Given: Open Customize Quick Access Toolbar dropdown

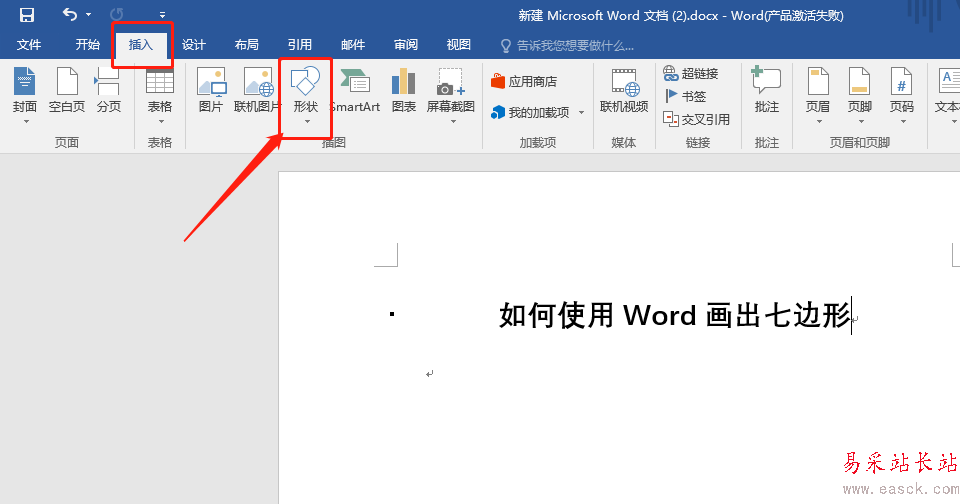Looking at the screenshot, I should 162,15.
